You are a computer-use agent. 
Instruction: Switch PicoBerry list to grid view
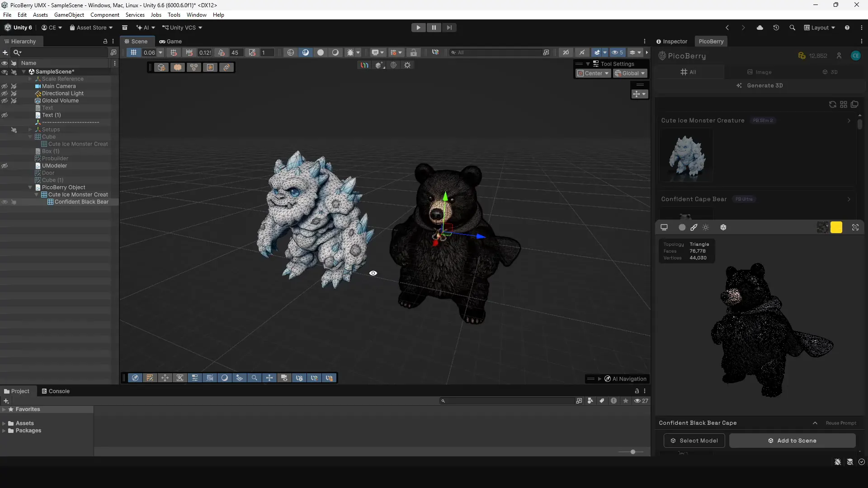pos(844,104)
